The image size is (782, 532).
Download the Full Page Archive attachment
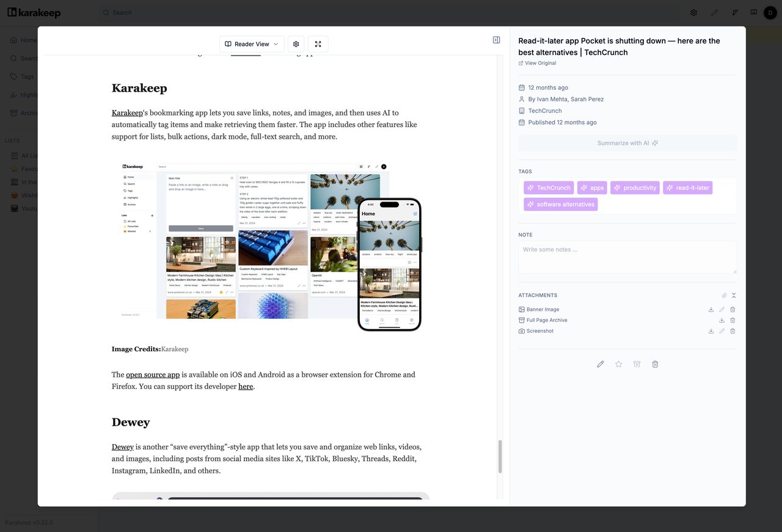[722, 320]
